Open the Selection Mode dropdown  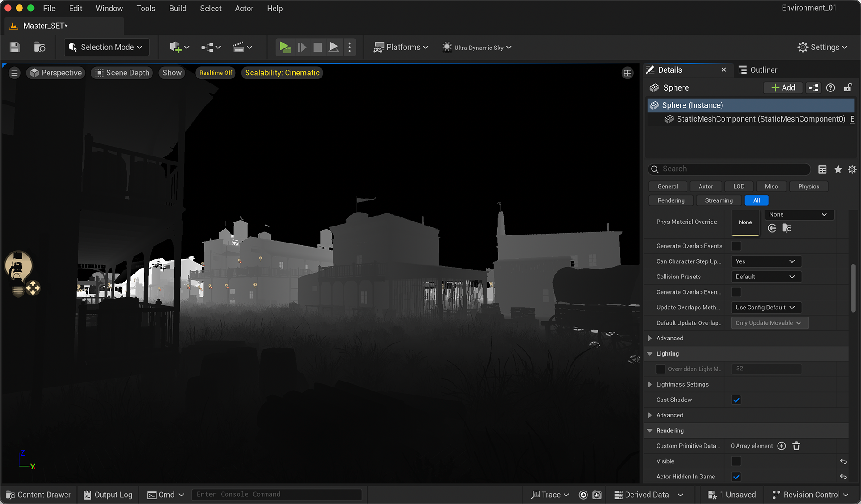click(107, 47)
